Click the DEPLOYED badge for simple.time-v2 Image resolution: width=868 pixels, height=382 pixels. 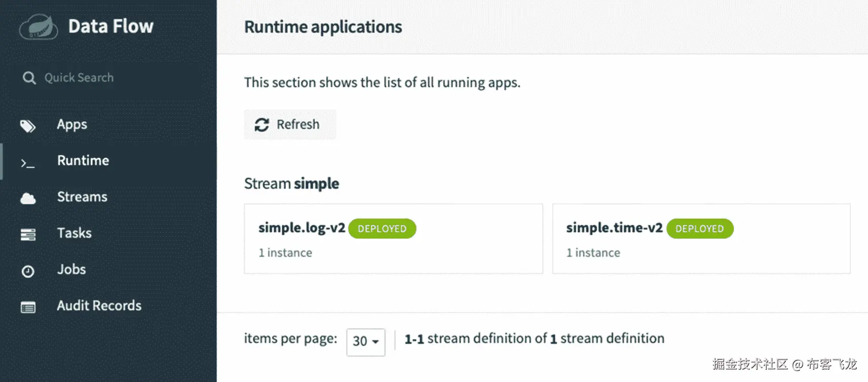click(x=699, y=229)
